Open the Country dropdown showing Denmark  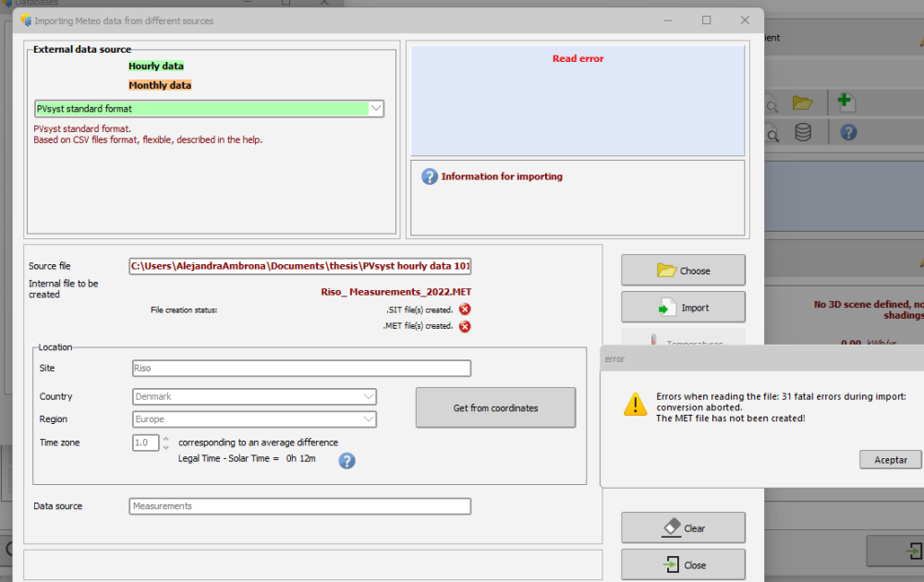click(x=368, y=396)
